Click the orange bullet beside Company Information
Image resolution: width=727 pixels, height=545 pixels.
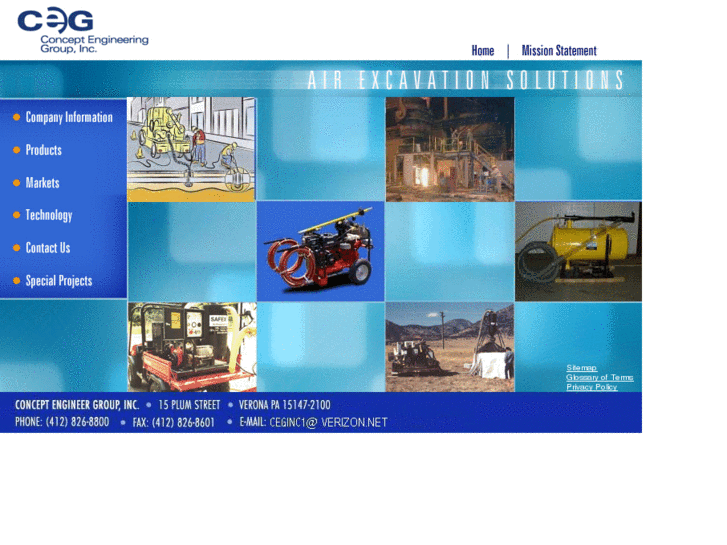pyautogui.click(x=17, y=117)
